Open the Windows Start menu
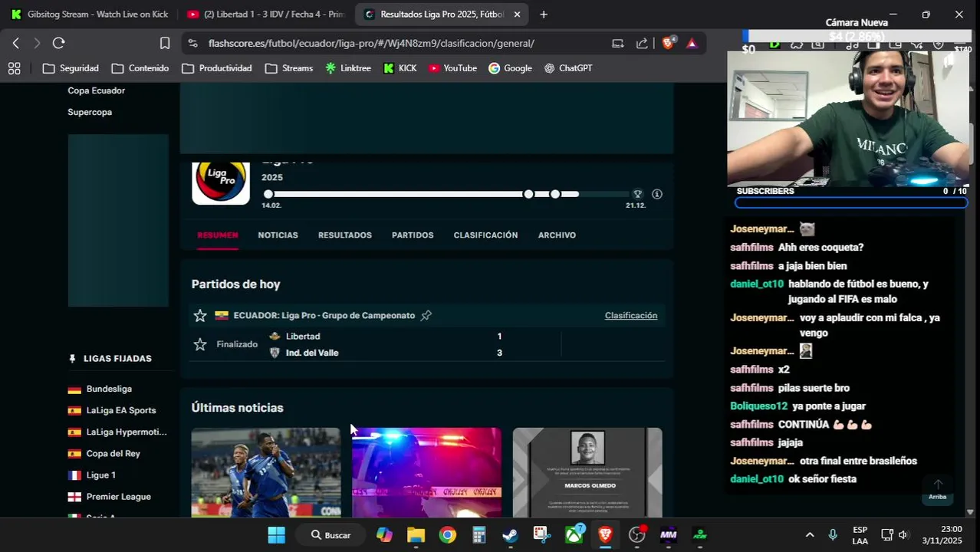The image size is (980, 552). (277, 535)
